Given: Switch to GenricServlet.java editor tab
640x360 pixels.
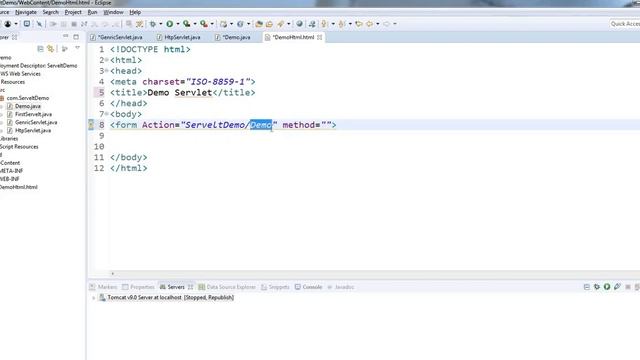Looking at the screenshot, I should point(117,37).
